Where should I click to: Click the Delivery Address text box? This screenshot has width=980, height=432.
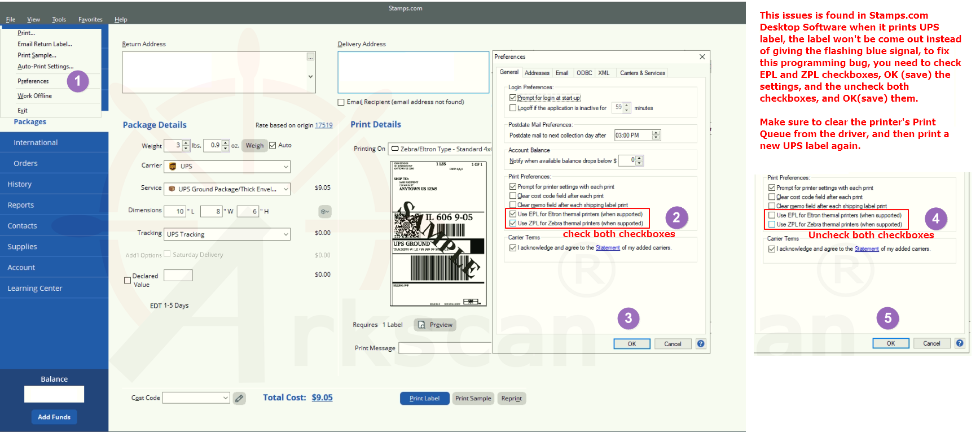pos(413,72)
